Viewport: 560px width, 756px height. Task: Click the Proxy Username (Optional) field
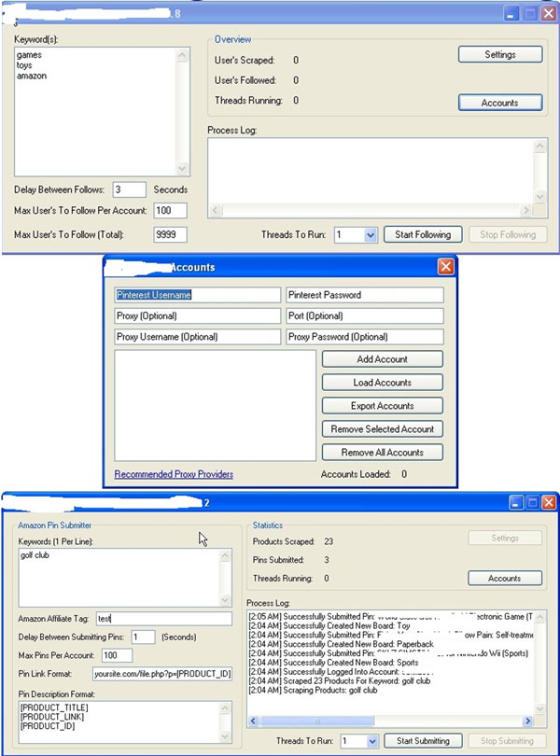197,337
